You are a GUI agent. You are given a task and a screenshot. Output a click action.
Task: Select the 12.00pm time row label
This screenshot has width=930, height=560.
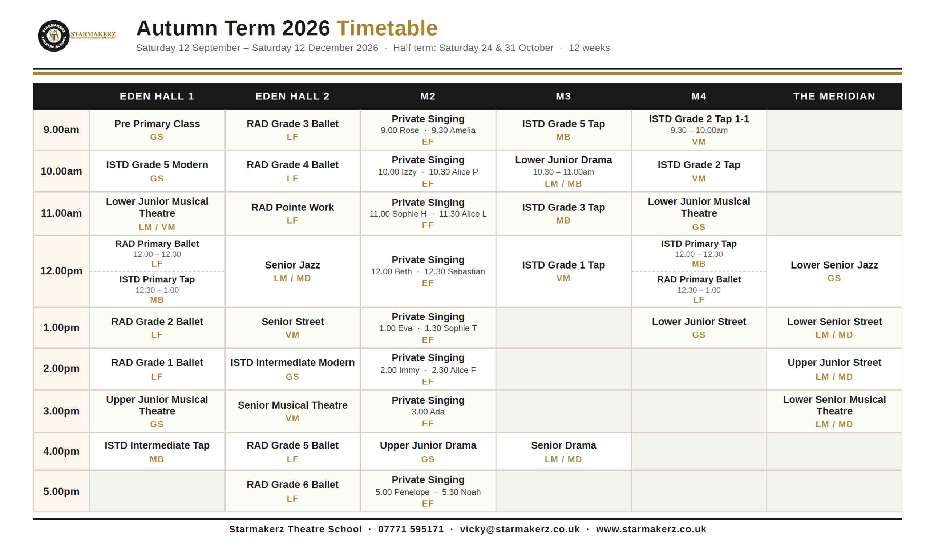[61, 271]
